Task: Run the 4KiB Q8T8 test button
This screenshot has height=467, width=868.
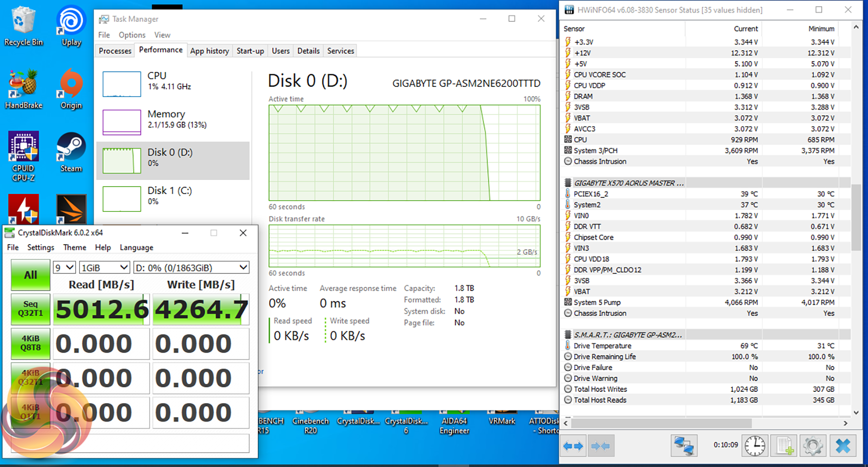Action: coord(30,343)
